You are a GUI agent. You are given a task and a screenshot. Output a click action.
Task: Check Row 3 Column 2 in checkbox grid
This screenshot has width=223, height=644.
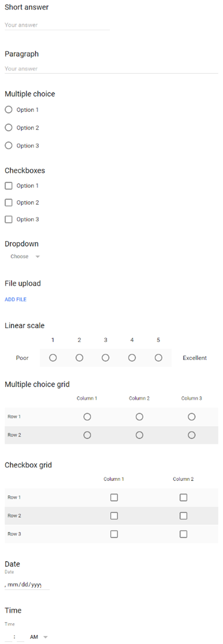click(184, 534)
